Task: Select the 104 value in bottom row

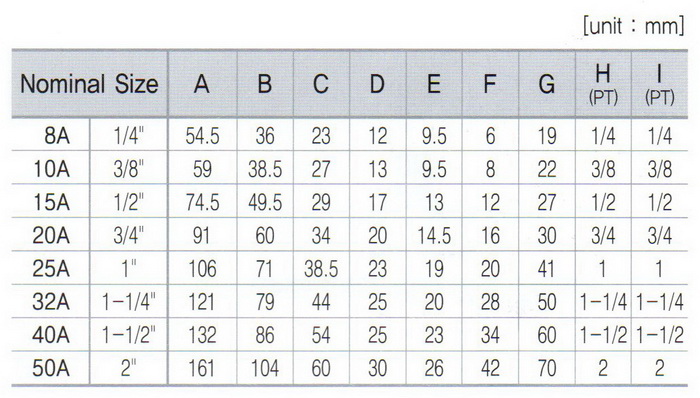Action: (265, 368)
